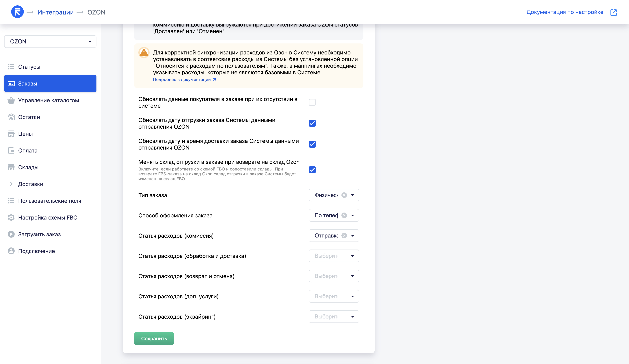Click the Настройка схемы FBO gear icon
This screenshot has width=629, height=364.
click(x=11, y=217)
